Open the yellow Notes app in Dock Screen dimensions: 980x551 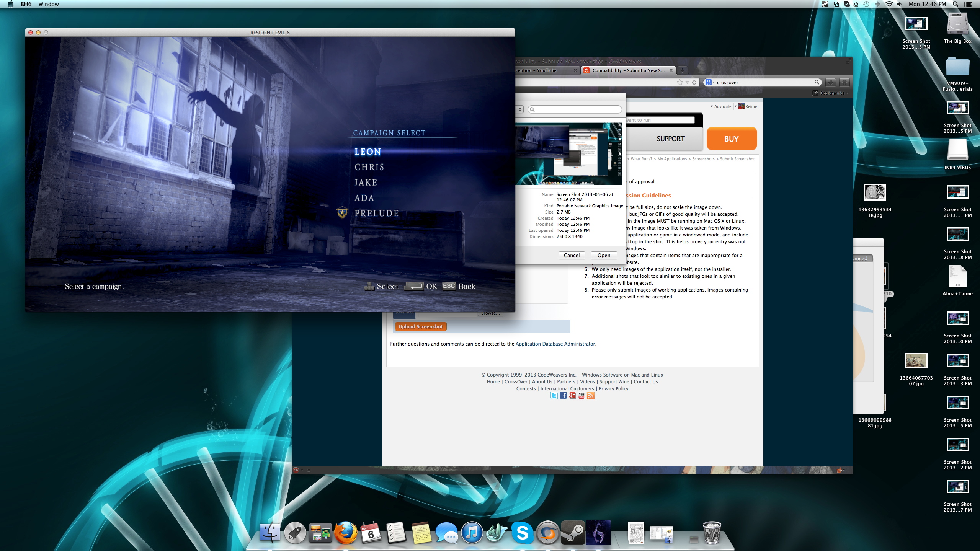[421, 532]
